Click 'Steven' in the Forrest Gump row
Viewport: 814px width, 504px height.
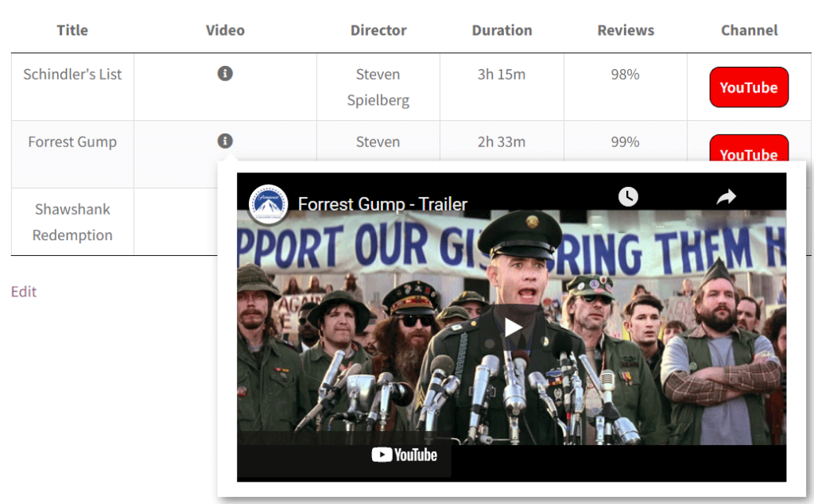click(x=378, y=142)
